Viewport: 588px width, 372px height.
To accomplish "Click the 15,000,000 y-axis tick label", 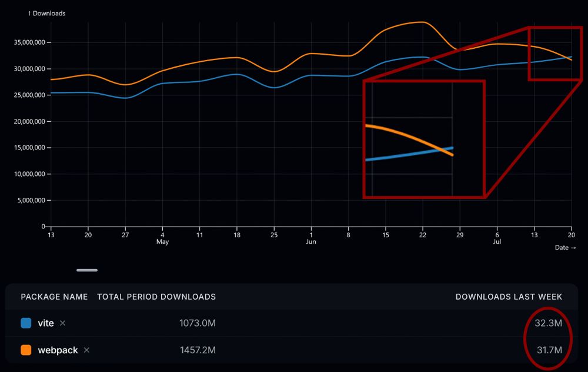I will pyautogui.click(x=29, y=148).
